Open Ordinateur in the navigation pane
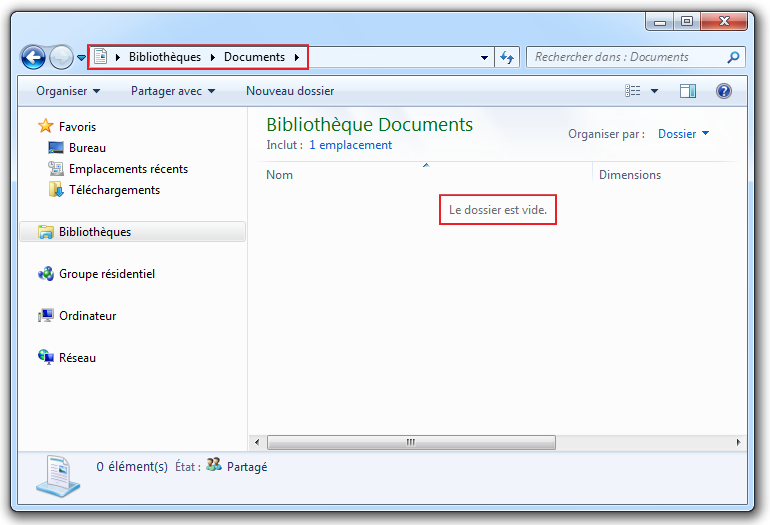The height and width of the screenshot is (525, 770). pos(87,316)
